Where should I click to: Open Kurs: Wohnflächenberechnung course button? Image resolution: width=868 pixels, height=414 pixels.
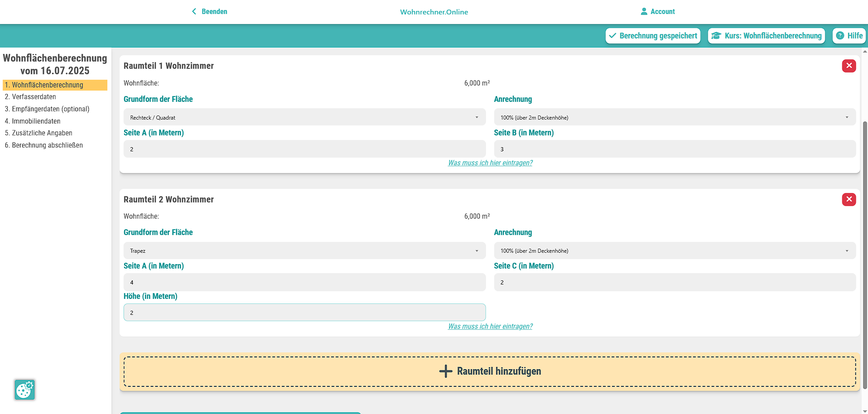[766, 36]
